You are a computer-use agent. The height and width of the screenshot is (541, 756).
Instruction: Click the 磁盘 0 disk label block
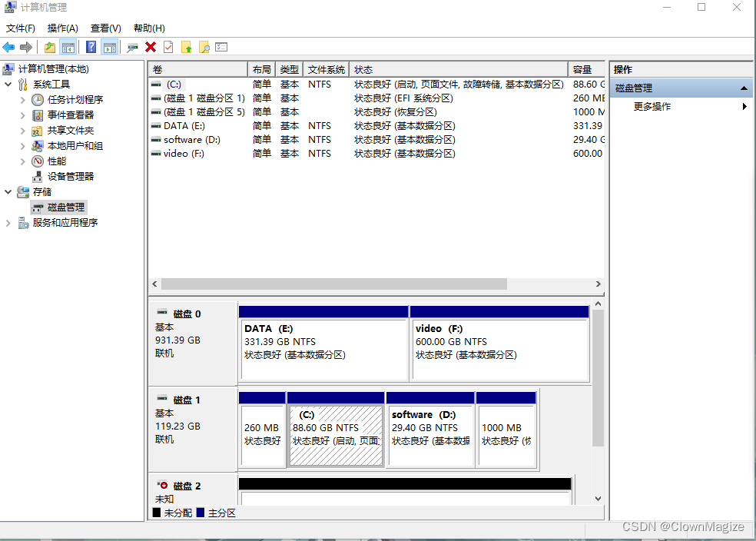click(x=193, y=344)
